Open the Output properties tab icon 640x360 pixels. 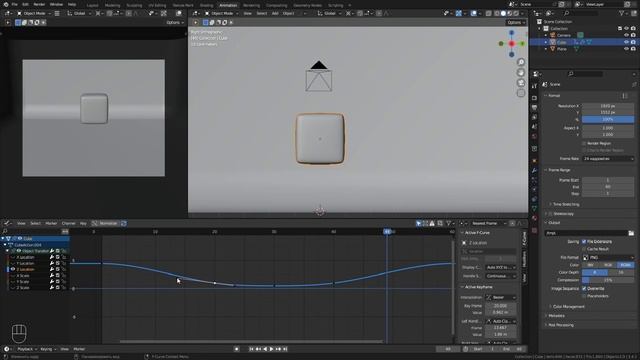click(534, 107)
